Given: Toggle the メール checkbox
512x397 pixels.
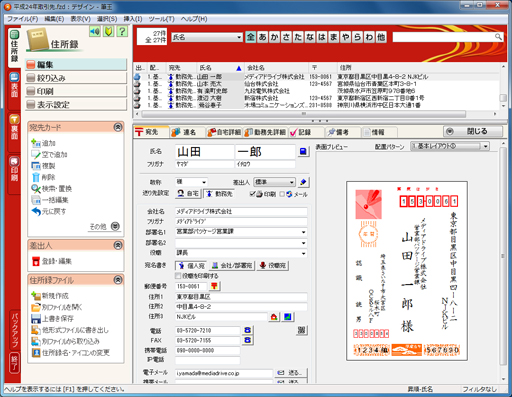Looking at the screenshot, I should [282, 194].
